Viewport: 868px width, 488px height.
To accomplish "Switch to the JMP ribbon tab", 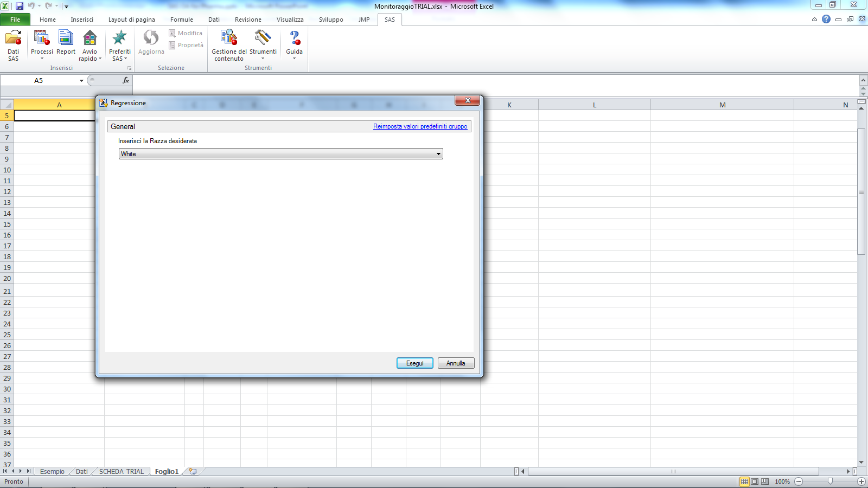I will pyautogui.click(x=364, y=20).
